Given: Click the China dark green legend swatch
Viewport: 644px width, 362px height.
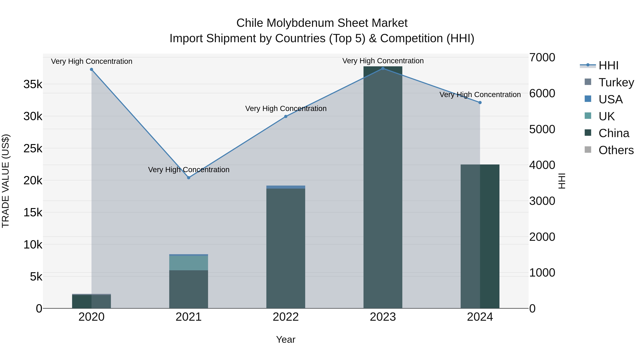Looking at the screenshot, I should [588, 133].
